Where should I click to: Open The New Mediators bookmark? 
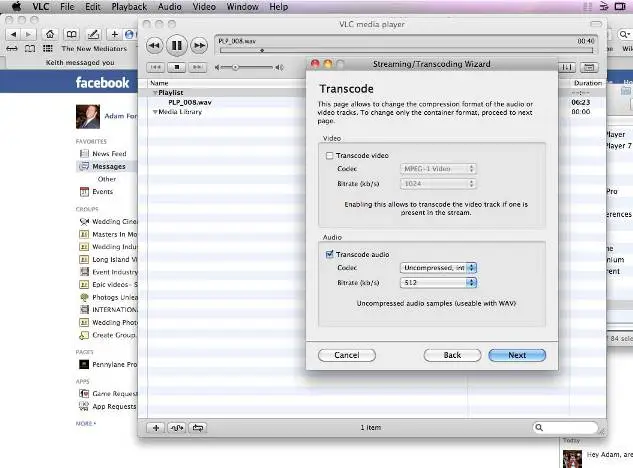point(94,48)
